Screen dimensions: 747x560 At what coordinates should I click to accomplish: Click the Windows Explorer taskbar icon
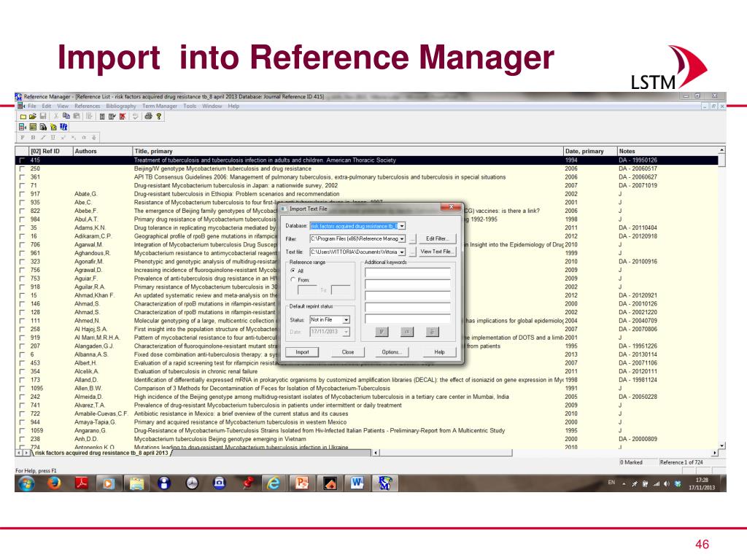pyautogui.click(x=136, y=483)
